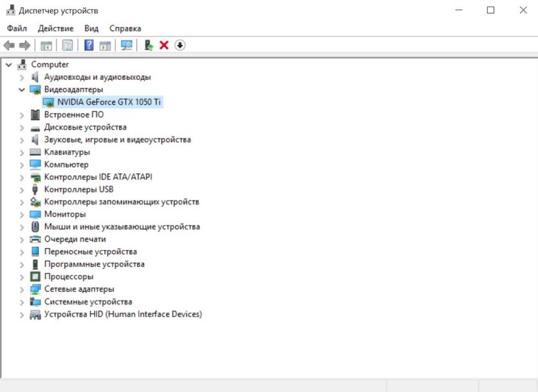Open the Properties toolbar icon
Image resolution: width=538 pixels, height=392 pixels.
point(68,45)
